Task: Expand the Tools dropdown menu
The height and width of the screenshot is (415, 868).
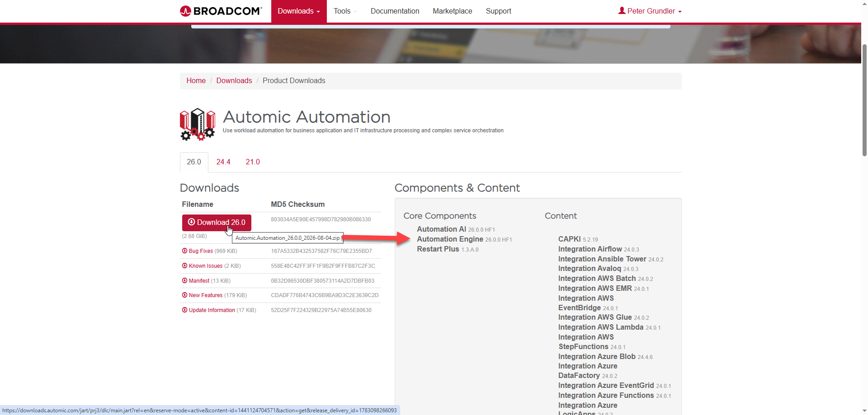Action: (x=345, y=11)
